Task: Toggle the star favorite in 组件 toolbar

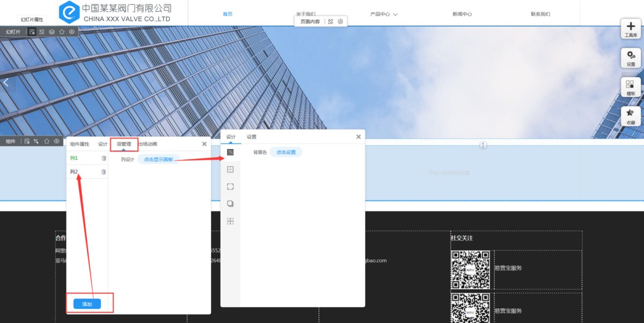Action: click(x=47, y=141)
